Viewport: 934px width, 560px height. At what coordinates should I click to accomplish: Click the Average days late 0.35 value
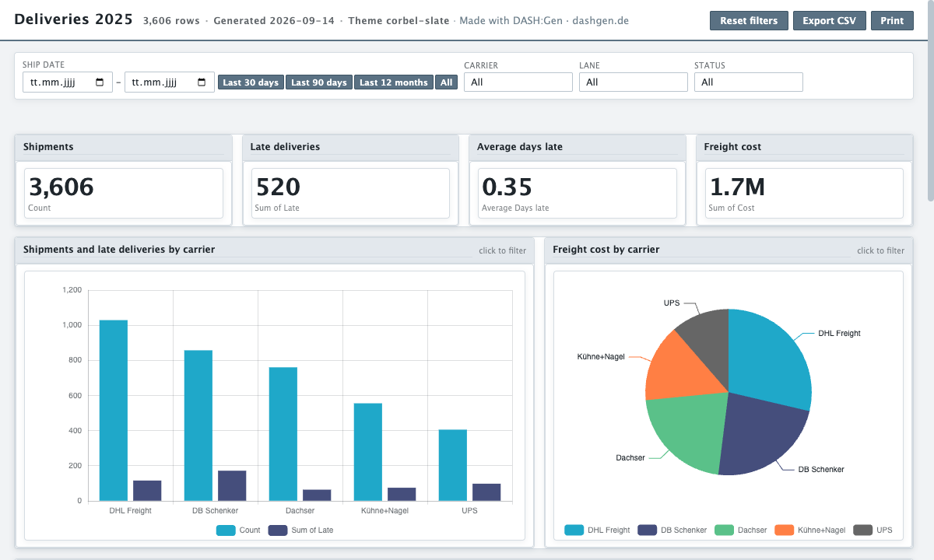click(507, 187)
